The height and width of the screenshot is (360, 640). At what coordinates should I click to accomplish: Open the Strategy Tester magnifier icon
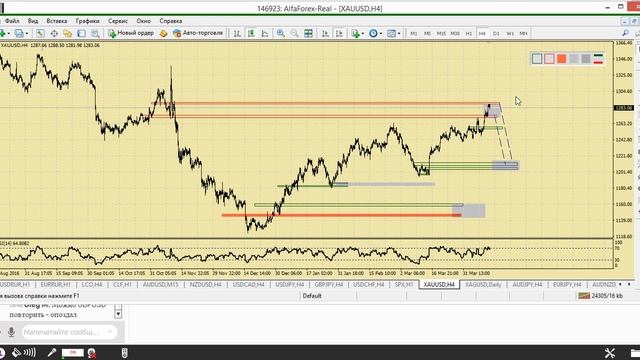[95, 33]
